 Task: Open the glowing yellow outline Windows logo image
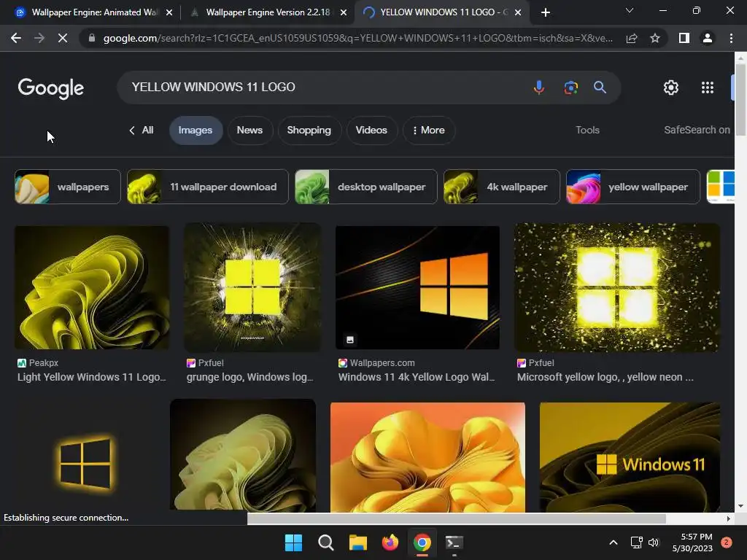[x=86, y=462]
